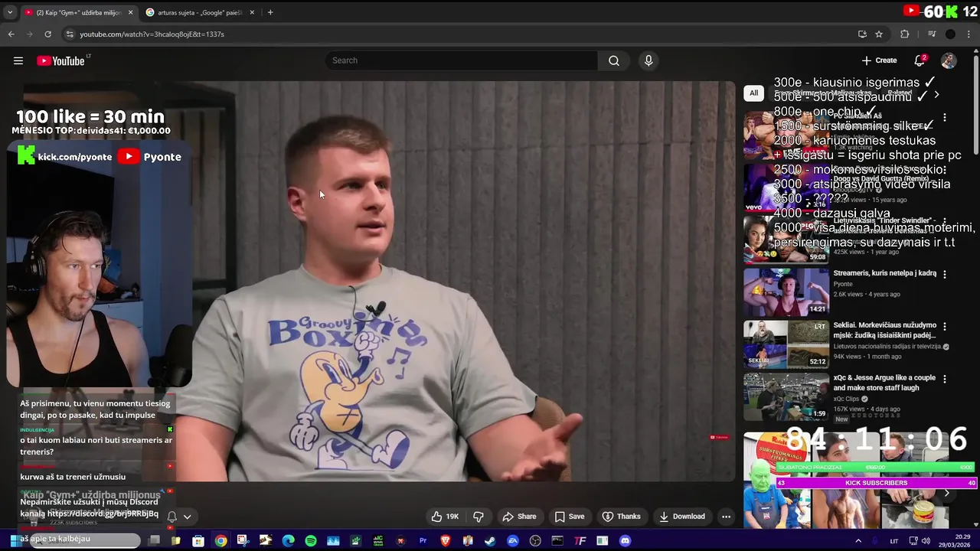Click the Create button
This screenshot has width=980, height=551.
(879, 60)
